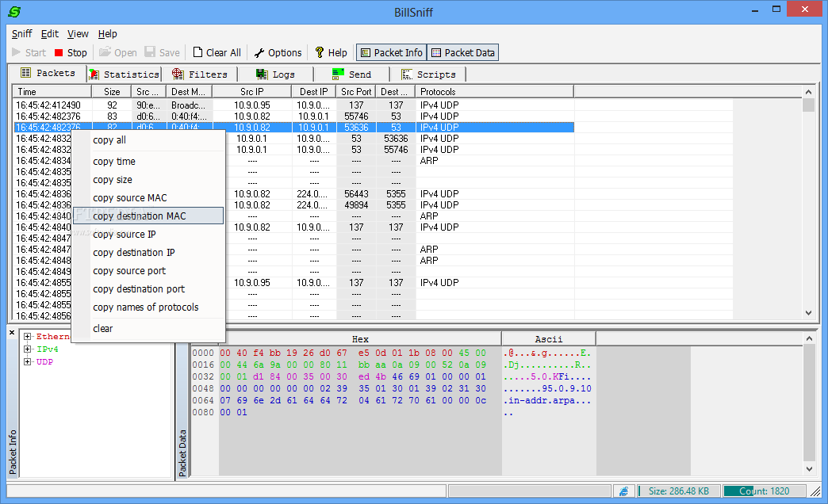Click the Scripts tab icon
The width and height of the screenshot is (828, 504).
407,74
